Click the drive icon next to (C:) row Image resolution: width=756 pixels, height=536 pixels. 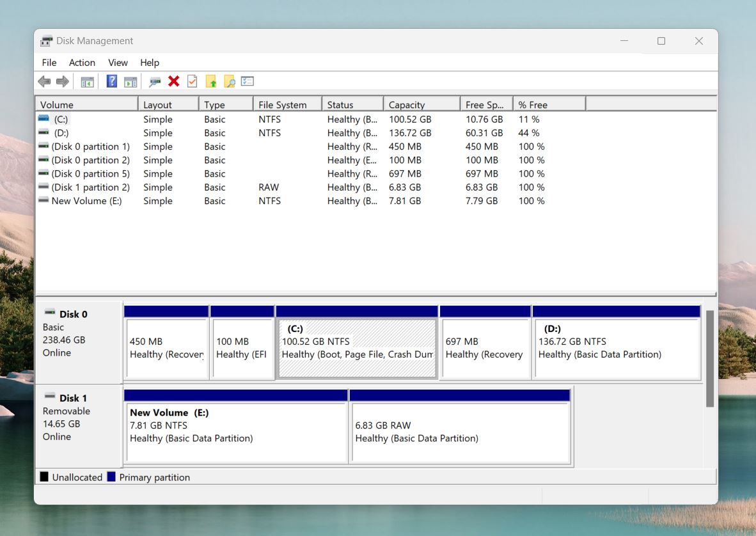(43, 118)
